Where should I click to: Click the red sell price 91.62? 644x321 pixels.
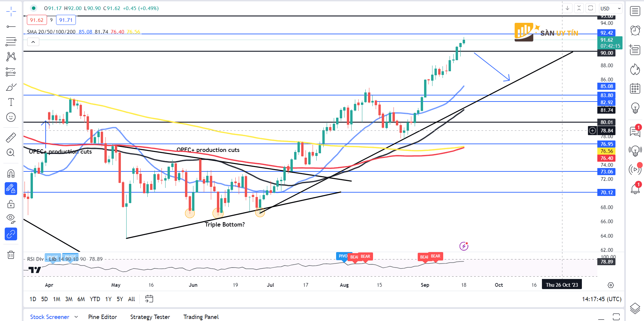(37, 20)
